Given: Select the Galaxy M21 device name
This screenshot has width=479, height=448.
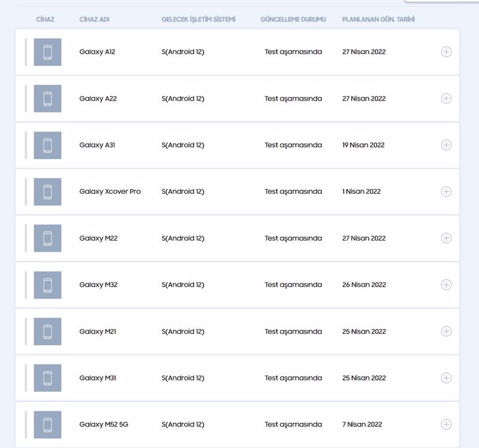Looking at the screenshot, I should [98, 331].
